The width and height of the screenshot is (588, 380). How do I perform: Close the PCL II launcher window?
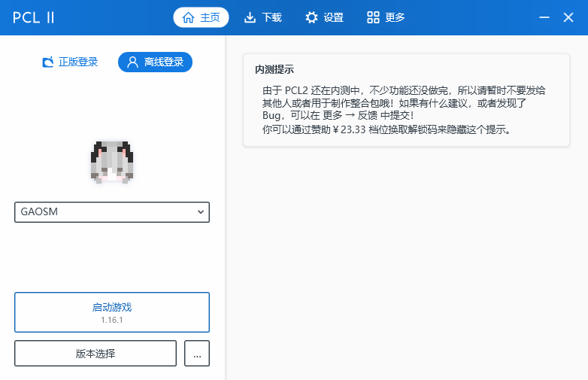[568, 17]
